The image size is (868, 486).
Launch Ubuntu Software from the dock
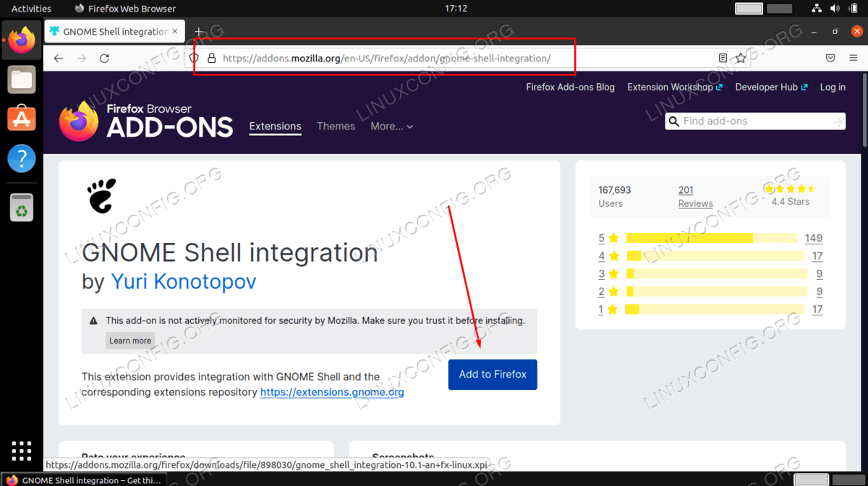22,118
